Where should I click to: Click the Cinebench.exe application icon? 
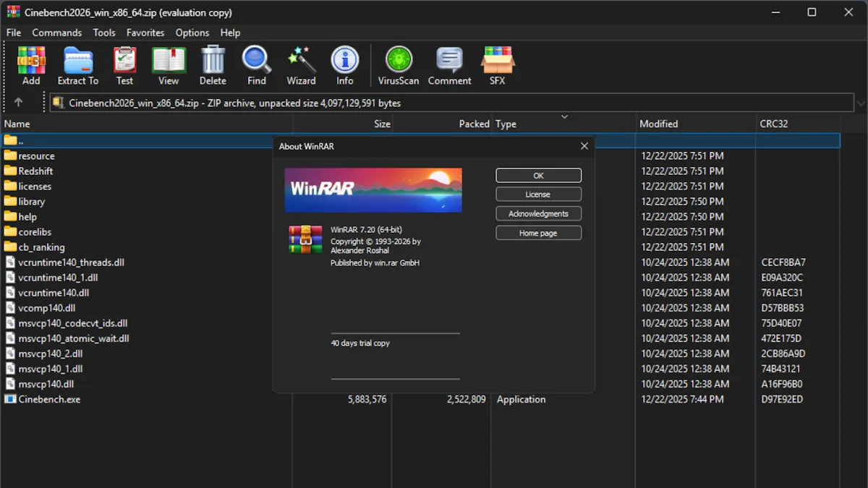pos(10,399)
